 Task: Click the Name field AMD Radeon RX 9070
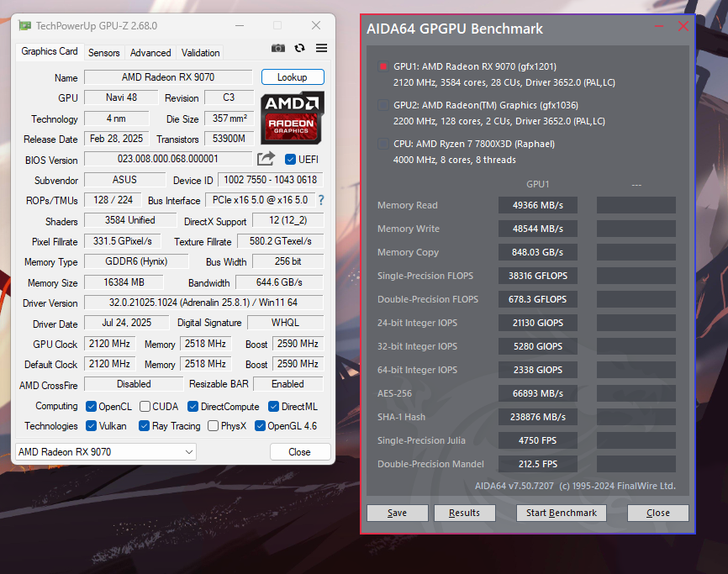coord(168,77)
